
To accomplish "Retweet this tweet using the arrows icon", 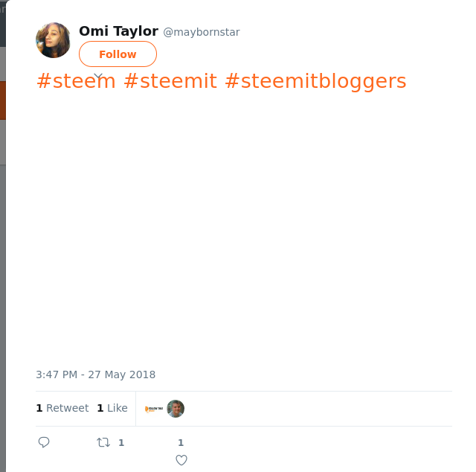I will pos(103,442).
